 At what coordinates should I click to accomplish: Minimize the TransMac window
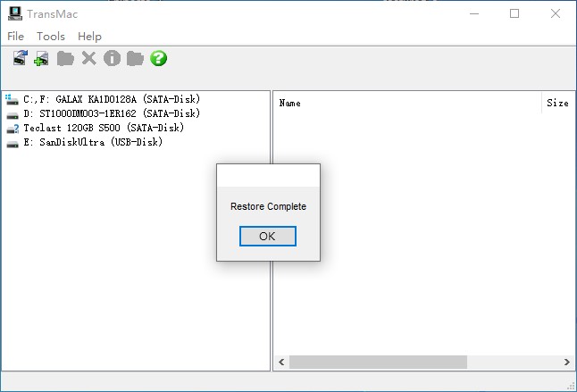[474, 14]
